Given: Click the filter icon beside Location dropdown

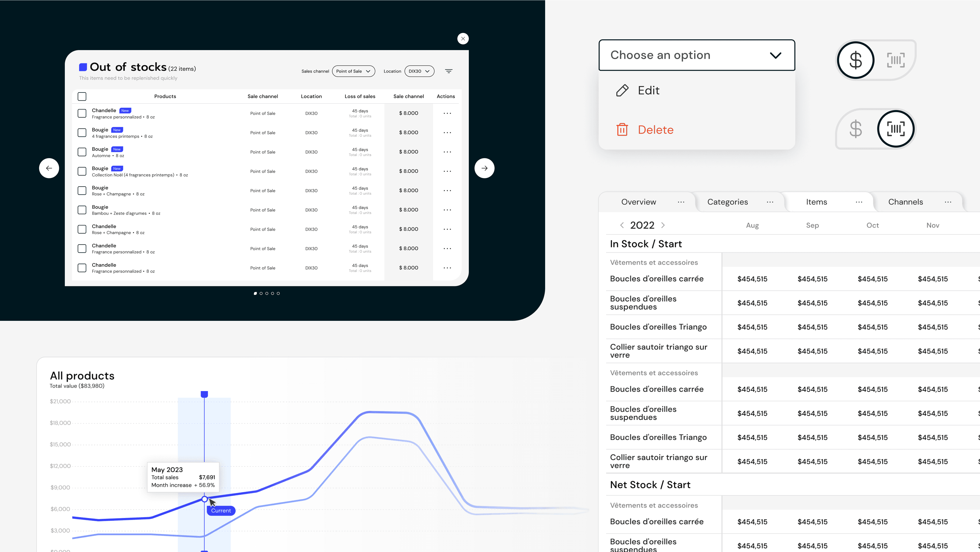Looking at the screenshot, I should (x=449, y=71).
